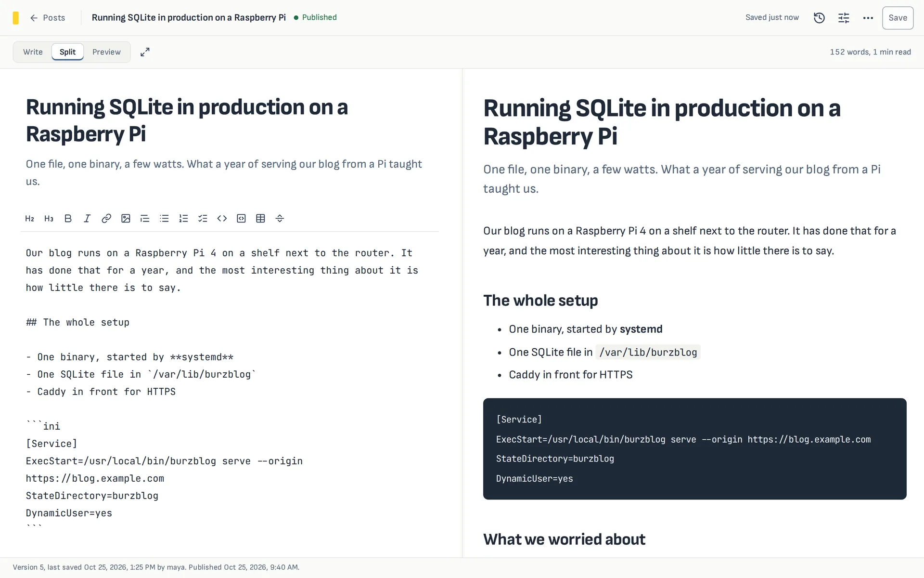Viewport: 924px width, 578px height.
Task: Switch to the Preview tab
Action: [x=106, y=52]
